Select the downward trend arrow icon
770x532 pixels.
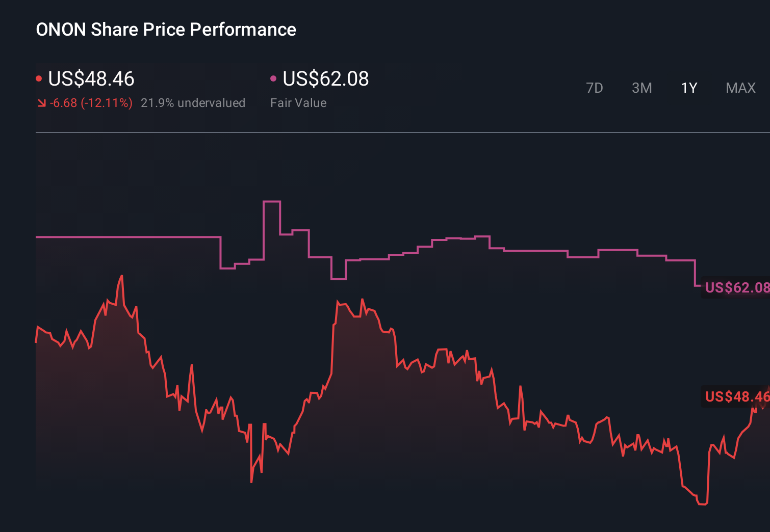coord(42,102)
